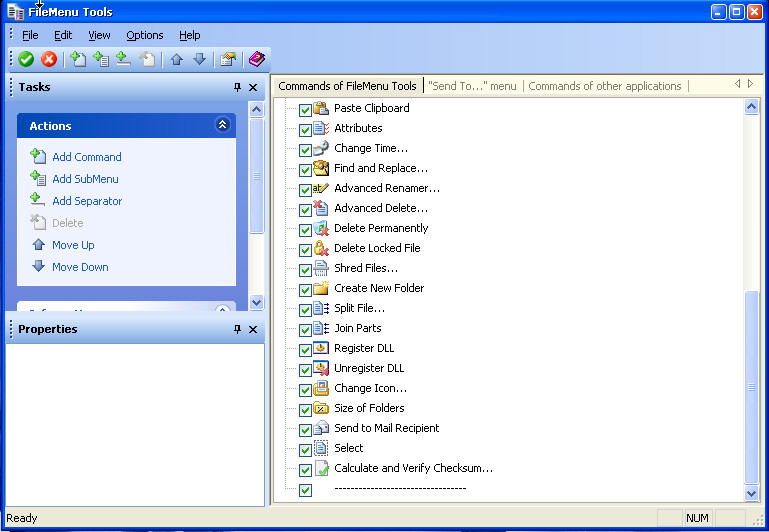
Task: Click the Register DLL icon
Action: click(321, 348)
